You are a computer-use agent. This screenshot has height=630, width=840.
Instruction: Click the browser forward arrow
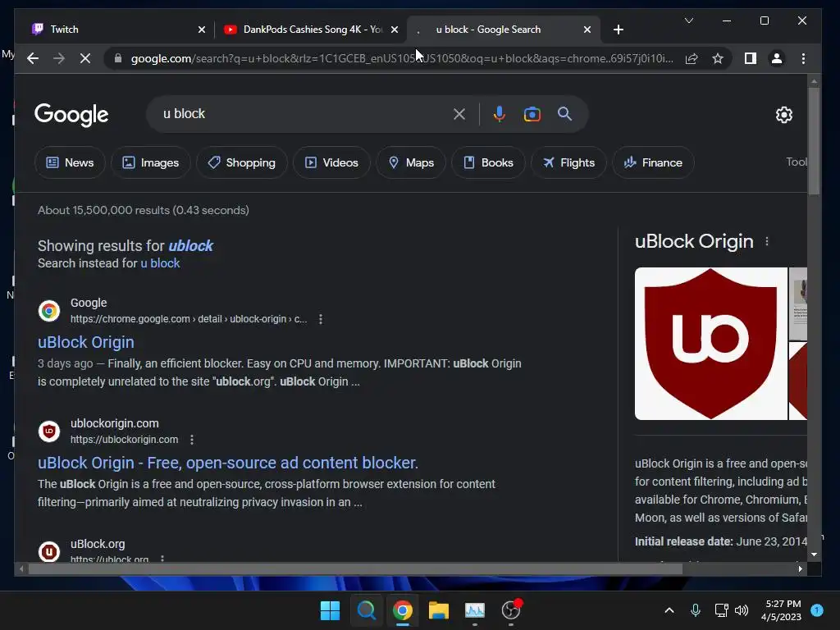tap(59, 58)
